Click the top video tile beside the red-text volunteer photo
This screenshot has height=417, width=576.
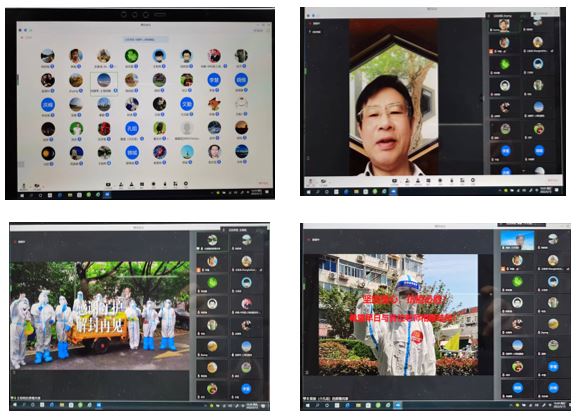[x=517, y=241]
